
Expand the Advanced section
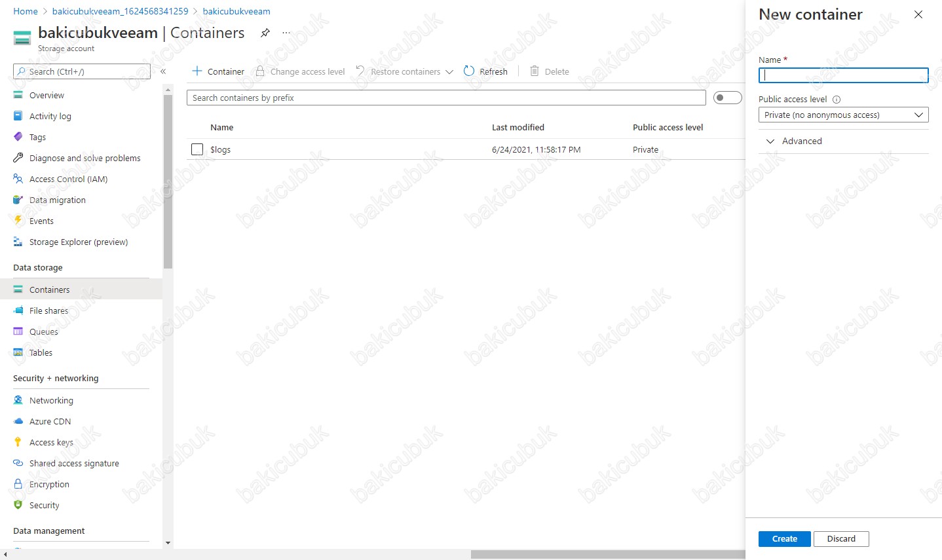795,141
